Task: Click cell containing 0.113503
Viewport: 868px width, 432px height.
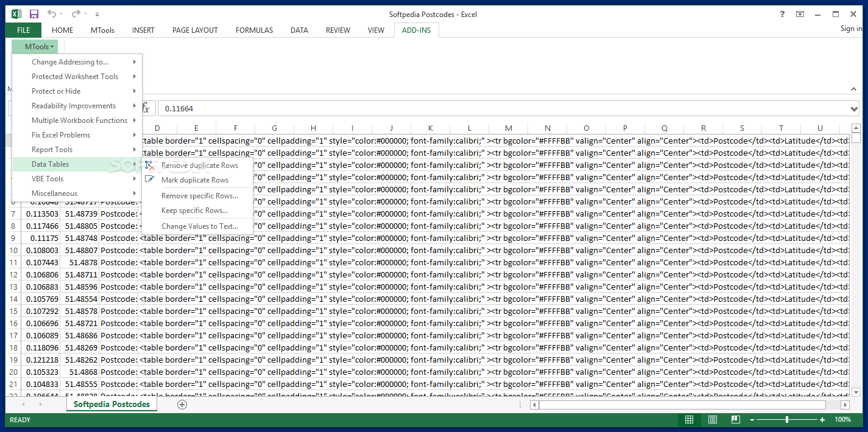Action: tap(41, 214)
